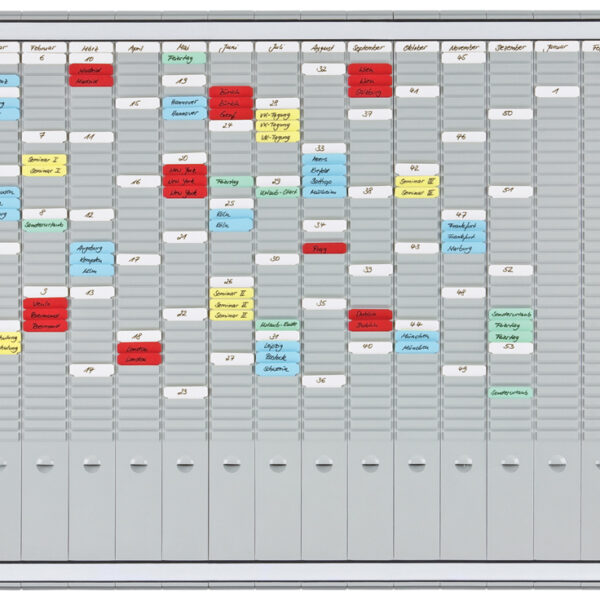Viewport: 600px width, 600px height.
Task: Select the Dezember month header
Action: click(x=510, y=46)
